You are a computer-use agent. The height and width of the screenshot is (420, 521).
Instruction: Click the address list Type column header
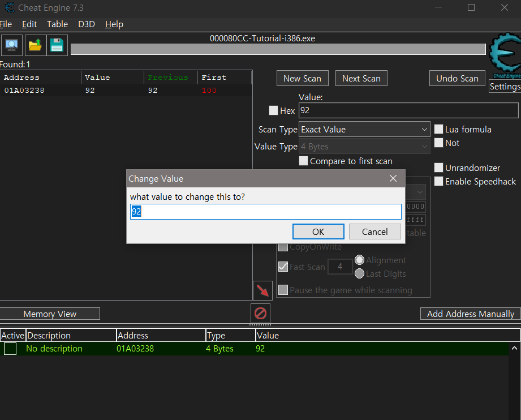click(231, 335)
